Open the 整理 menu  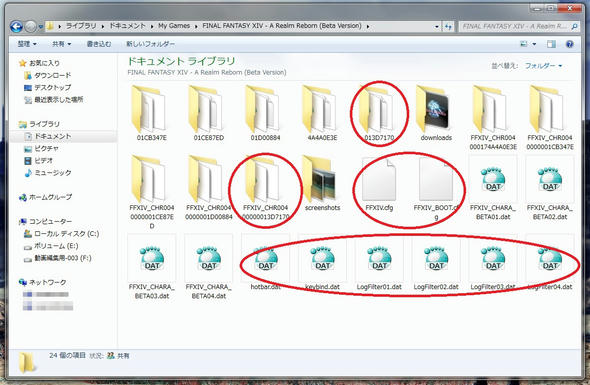tap(27, 44)
